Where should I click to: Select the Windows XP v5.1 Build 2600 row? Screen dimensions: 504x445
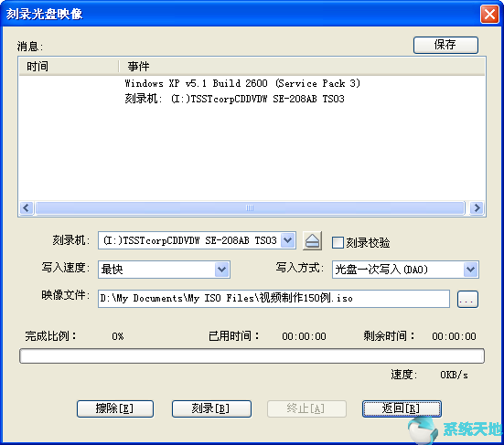242,83
